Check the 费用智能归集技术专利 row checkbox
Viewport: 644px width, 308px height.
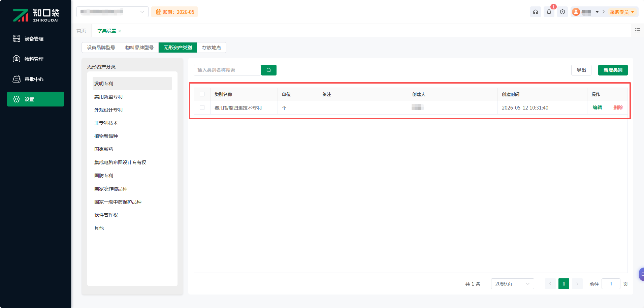point(202,107)
